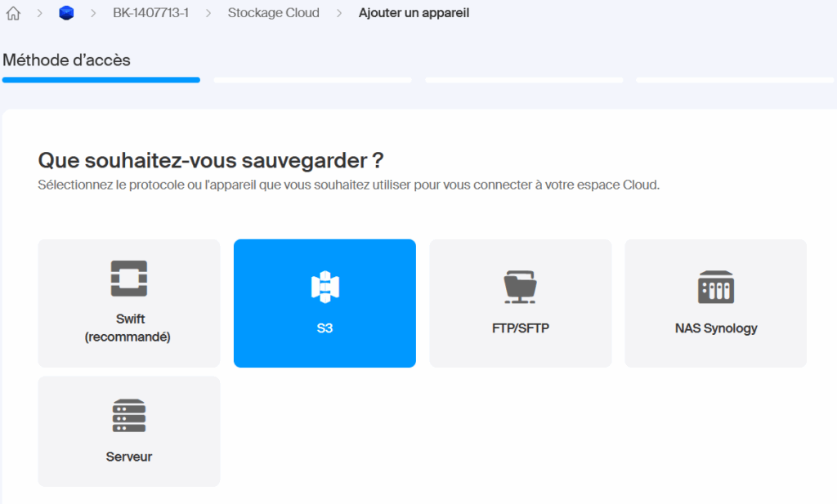Select the FTP/SFTP protocol card
The width and height of the screenshot is (837, 504).
520,303
